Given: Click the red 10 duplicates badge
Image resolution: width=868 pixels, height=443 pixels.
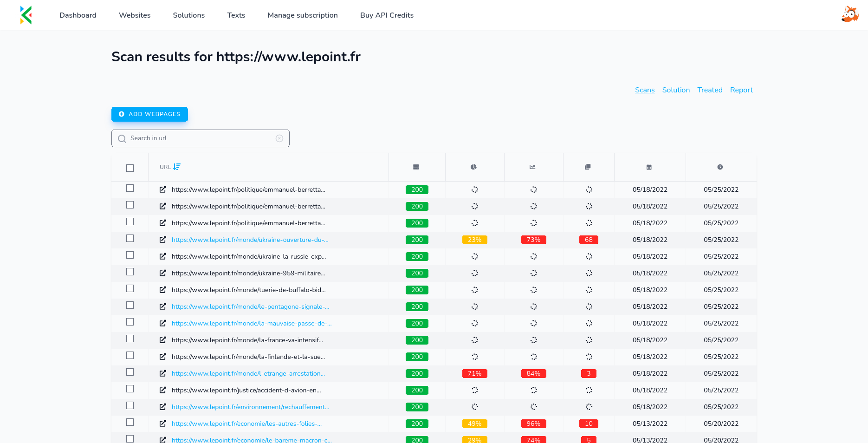Looking at the screenshot, I should [589, 423].
